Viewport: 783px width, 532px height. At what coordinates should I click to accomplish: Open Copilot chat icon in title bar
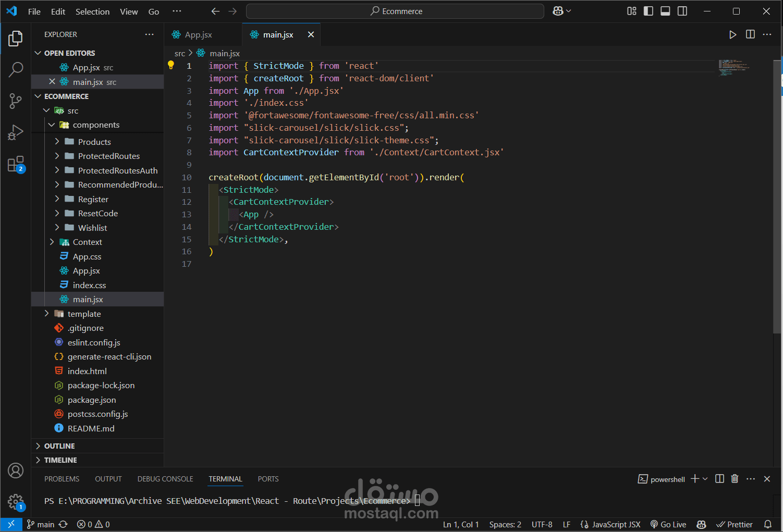click(x=558, y=11)
